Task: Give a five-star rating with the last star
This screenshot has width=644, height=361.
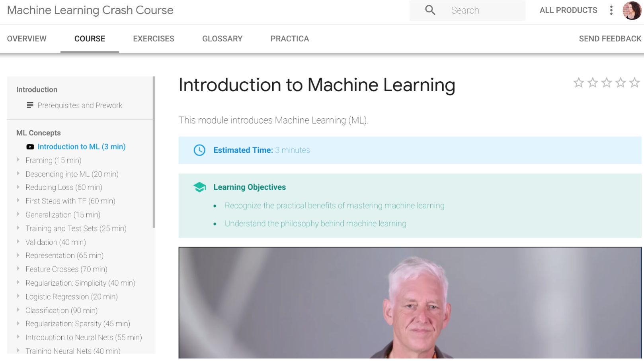Action: click(634, 82)
